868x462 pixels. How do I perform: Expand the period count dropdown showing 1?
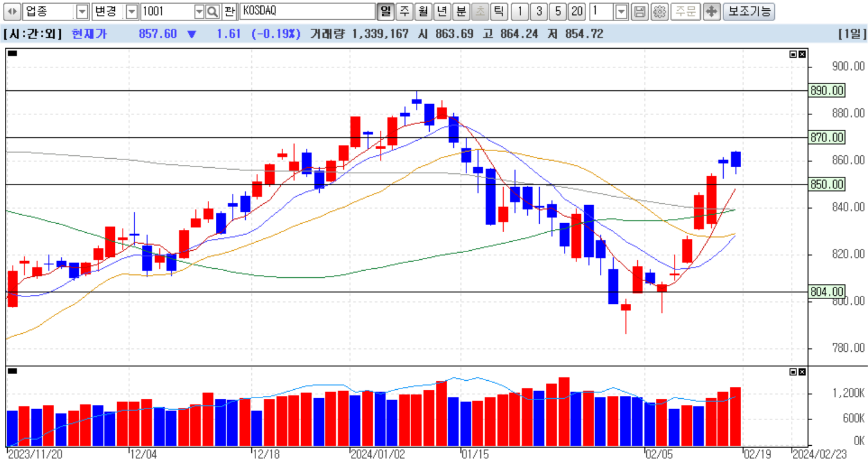point(622,11)
